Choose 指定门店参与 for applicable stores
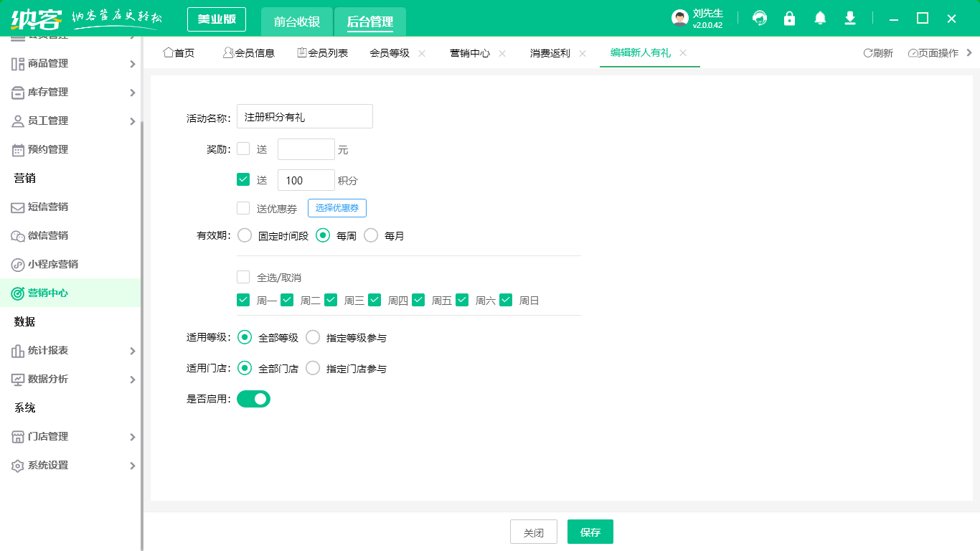Image resolution: width=980 pixels, height=551 pixels. pos(313,367)
